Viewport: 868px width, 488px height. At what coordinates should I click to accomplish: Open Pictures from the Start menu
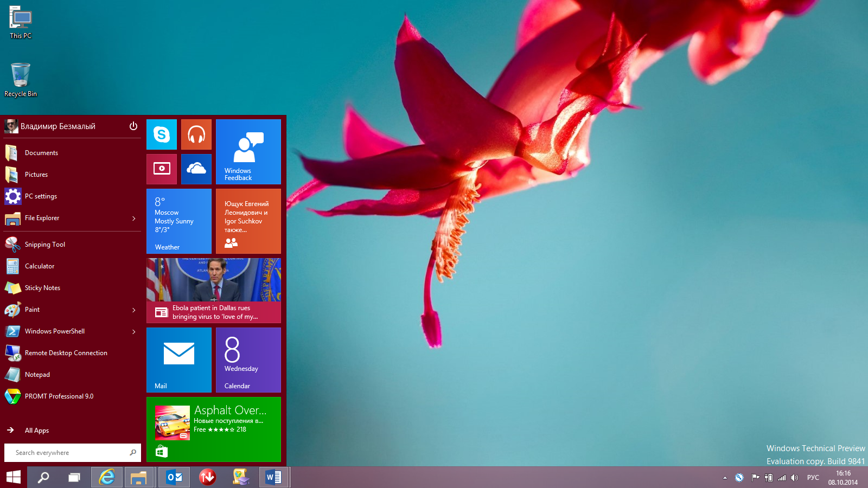click(73, 175)
